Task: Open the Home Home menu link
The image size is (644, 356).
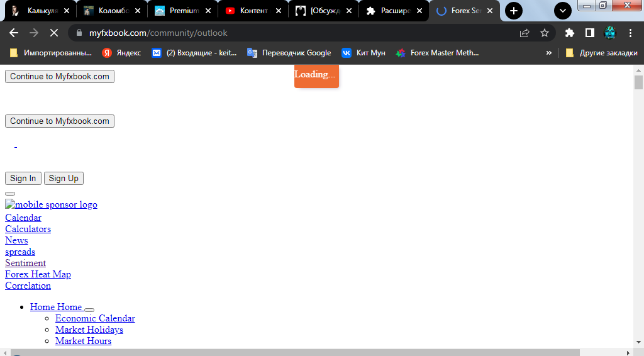Action: click(x=56, y=307)
